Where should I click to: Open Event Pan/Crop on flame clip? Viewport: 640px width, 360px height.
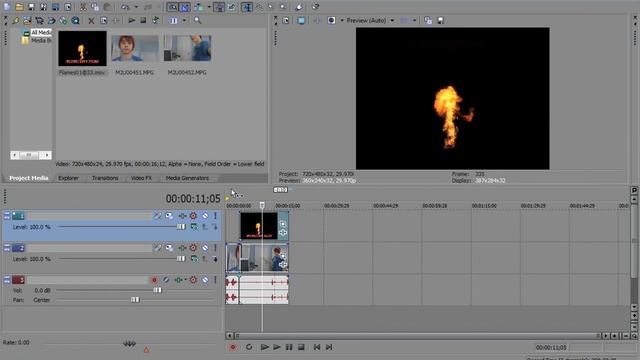pos(283,224)
